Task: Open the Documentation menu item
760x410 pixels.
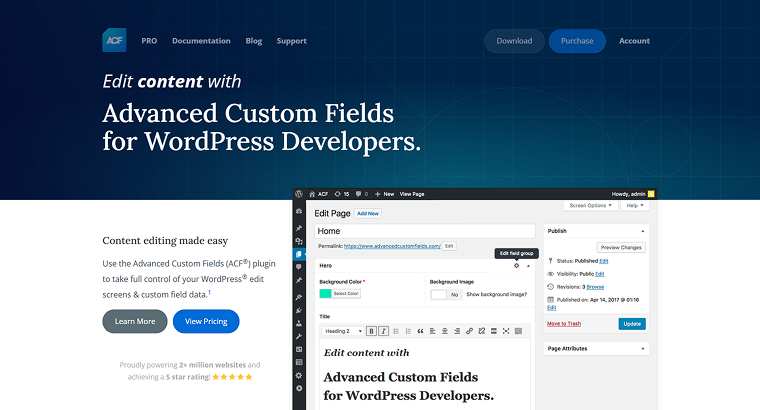Action: [201, 41]
